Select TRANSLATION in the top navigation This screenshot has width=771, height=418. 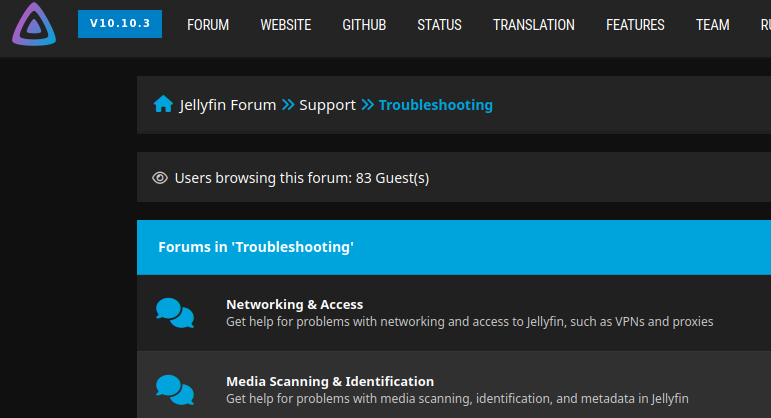533,25
